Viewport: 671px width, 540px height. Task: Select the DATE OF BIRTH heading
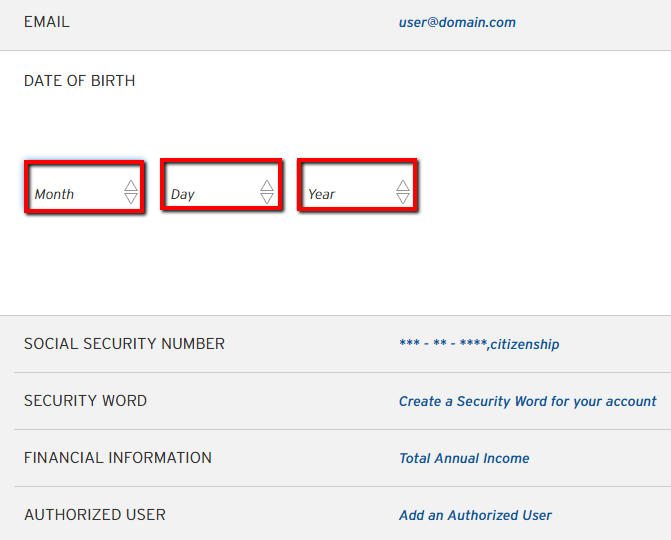tap(80, 80)
